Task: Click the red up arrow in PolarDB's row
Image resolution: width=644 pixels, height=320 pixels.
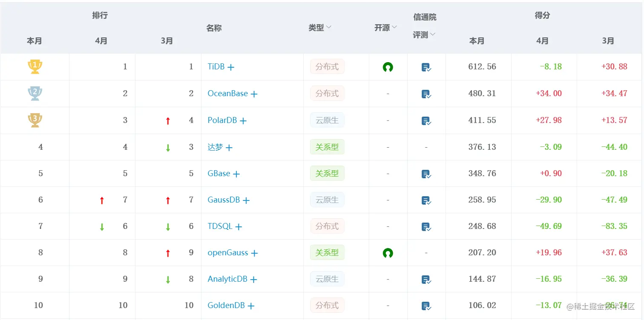Action: [168, 121]
